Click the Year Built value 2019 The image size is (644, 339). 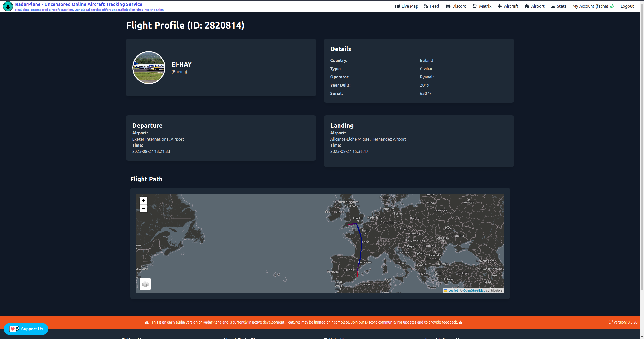click(x=425, y=85)
